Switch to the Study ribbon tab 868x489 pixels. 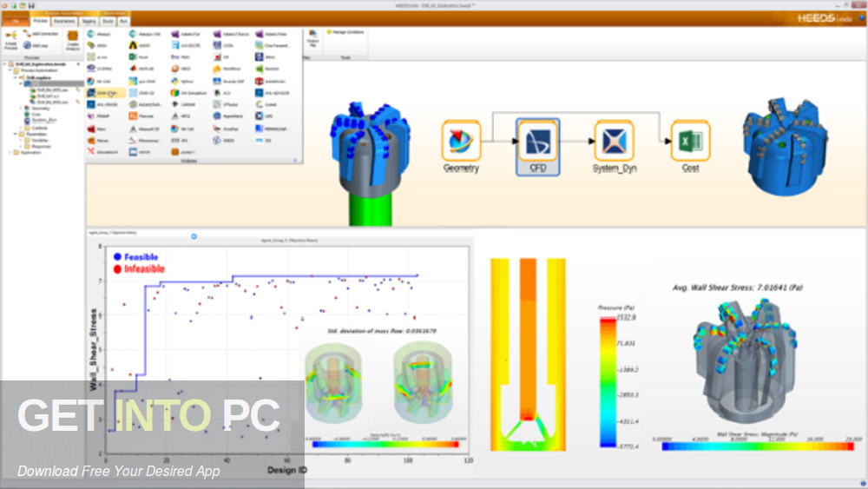108,21
